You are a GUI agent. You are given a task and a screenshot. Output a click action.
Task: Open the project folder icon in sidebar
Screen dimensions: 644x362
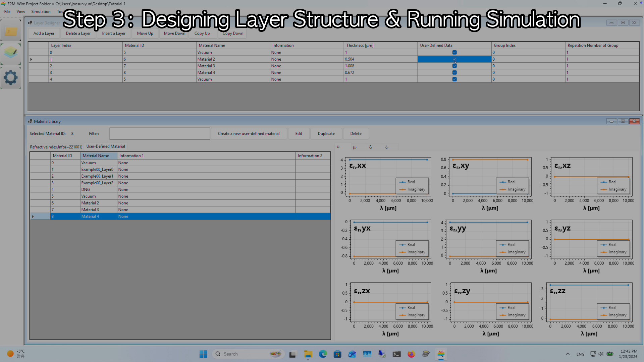pos(11,32)
